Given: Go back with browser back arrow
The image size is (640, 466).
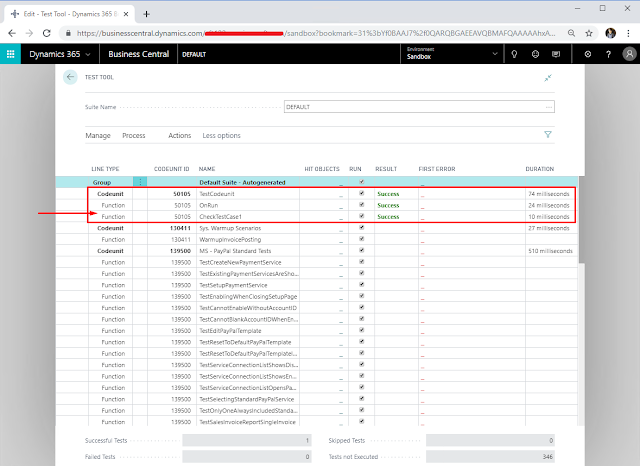Looking at the screenshot, I should tap(12, 33).
